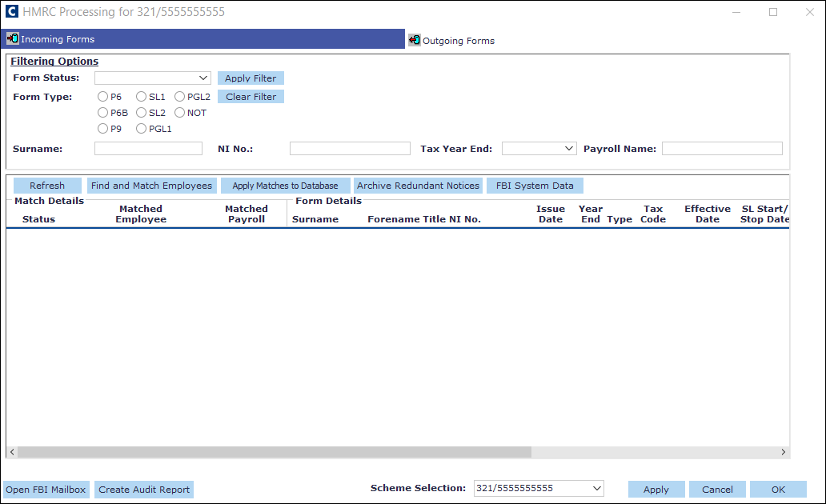Open FBI System Data

(x=535, y=186)
